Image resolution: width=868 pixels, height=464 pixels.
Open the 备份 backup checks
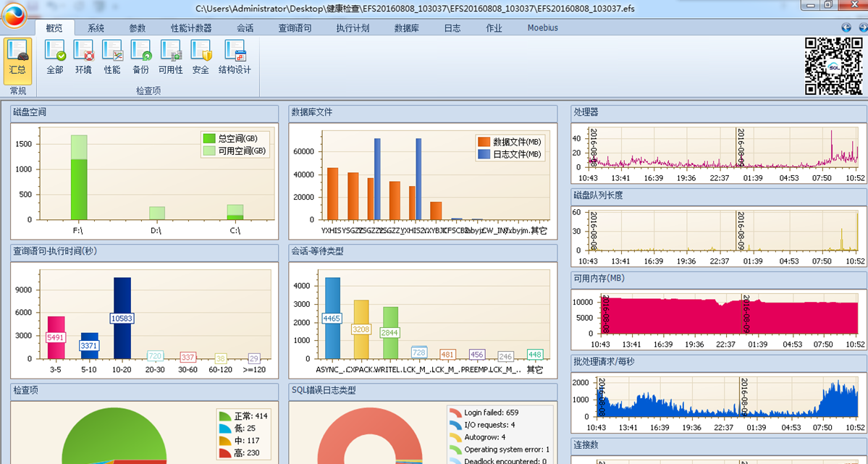pyautogui.click(x=141, y=57)
